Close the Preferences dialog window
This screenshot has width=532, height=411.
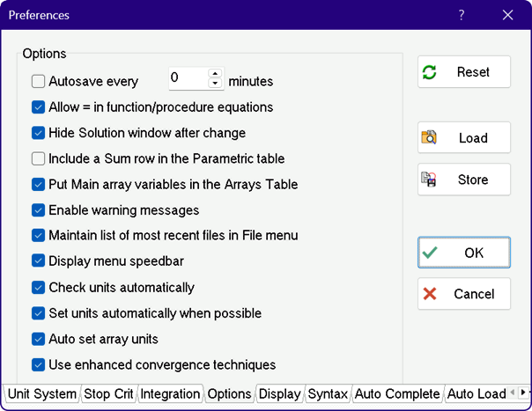pos(507,15)
